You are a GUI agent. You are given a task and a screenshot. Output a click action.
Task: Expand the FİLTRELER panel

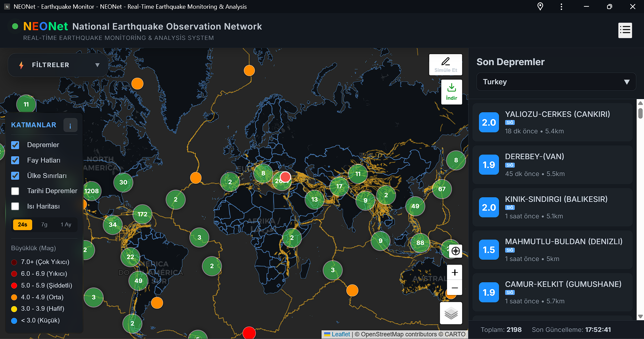97,65
